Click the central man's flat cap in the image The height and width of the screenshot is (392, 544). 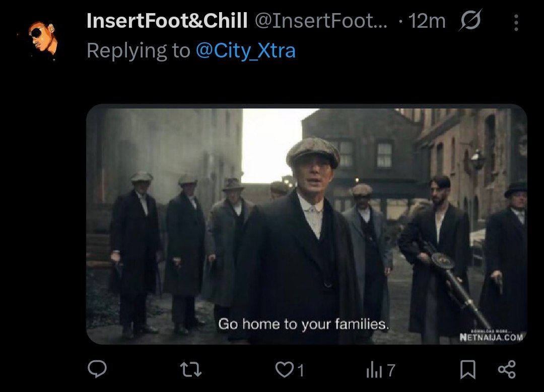(313, 151)
